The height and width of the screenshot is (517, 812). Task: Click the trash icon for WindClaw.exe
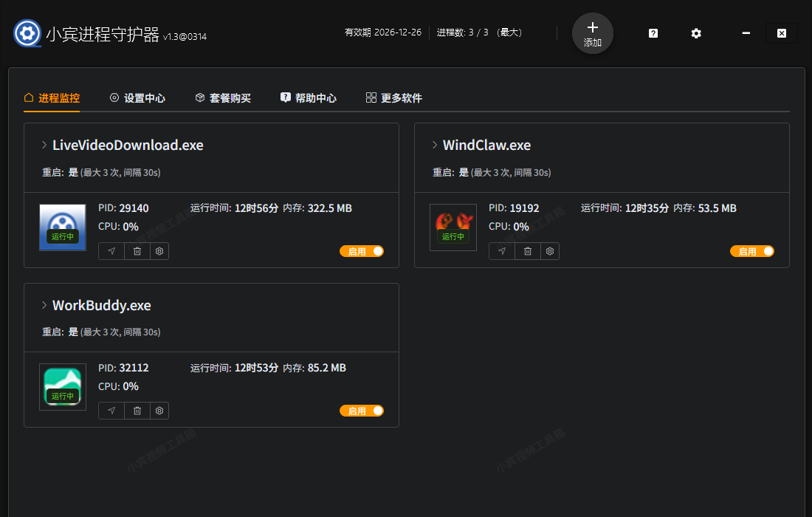[528, 251]
